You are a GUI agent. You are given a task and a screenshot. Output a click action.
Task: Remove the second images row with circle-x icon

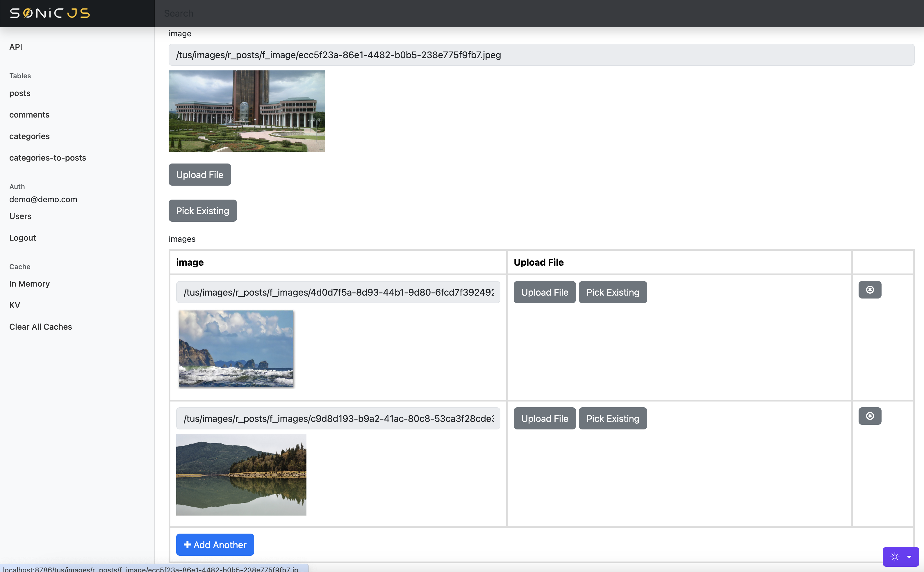(870, 415)
